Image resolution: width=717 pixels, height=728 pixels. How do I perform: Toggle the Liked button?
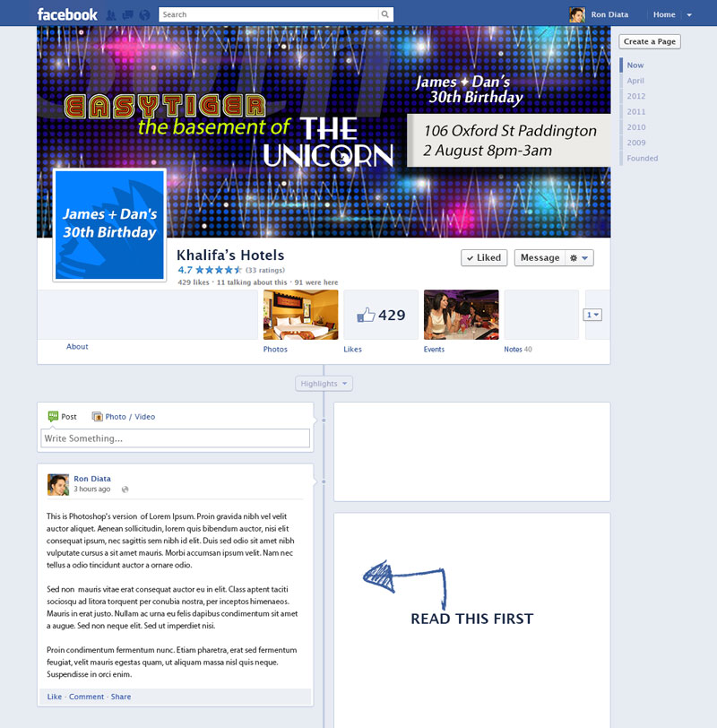484,258
